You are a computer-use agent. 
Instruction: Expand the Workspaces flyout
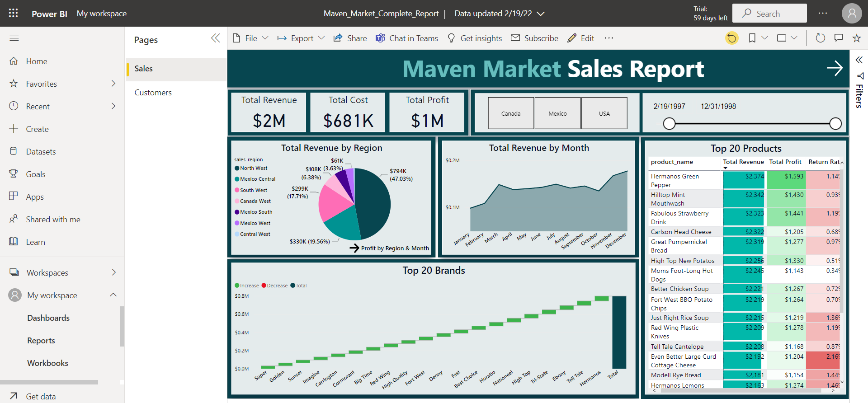point(113,272)
